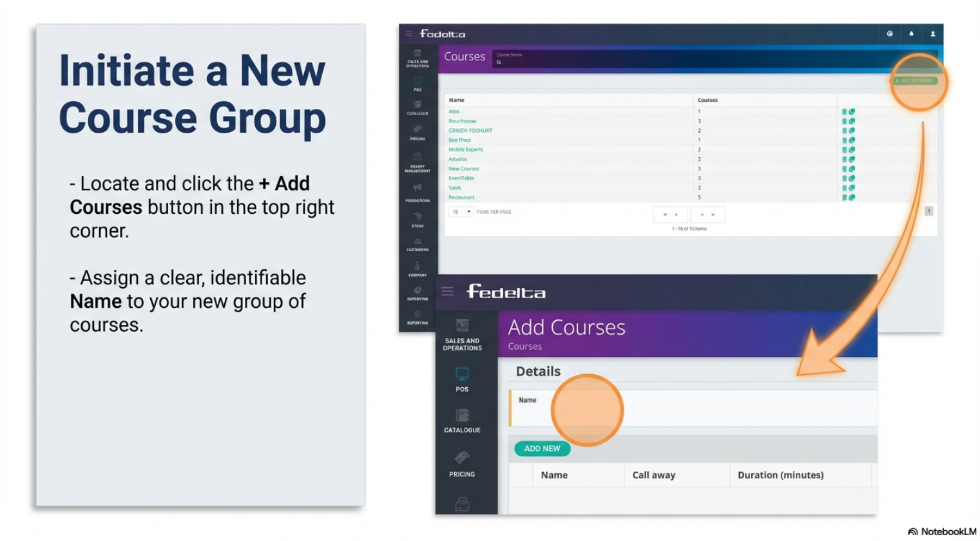The width and height of the screenshot is (980, 541).
Task: Toggle the hamburger menu in Add Courses header
Action: tap(448, 292)
